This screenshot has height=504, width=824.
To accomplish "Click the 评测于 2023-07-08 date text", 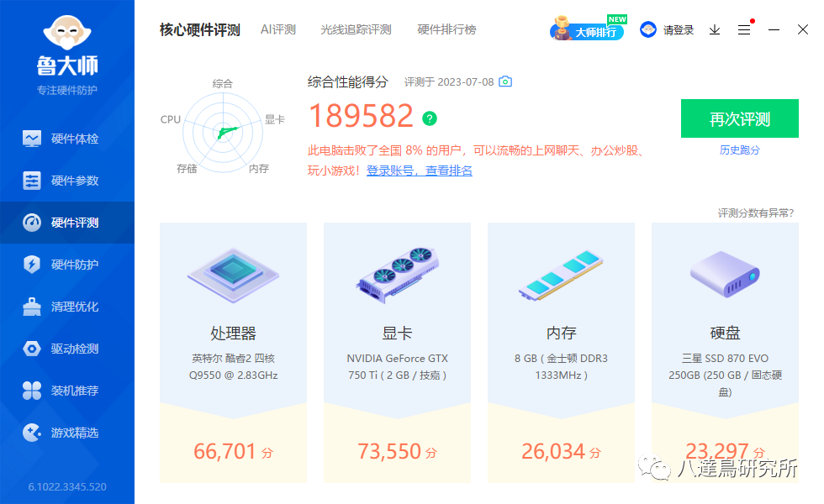I will [x=449, y=82].
